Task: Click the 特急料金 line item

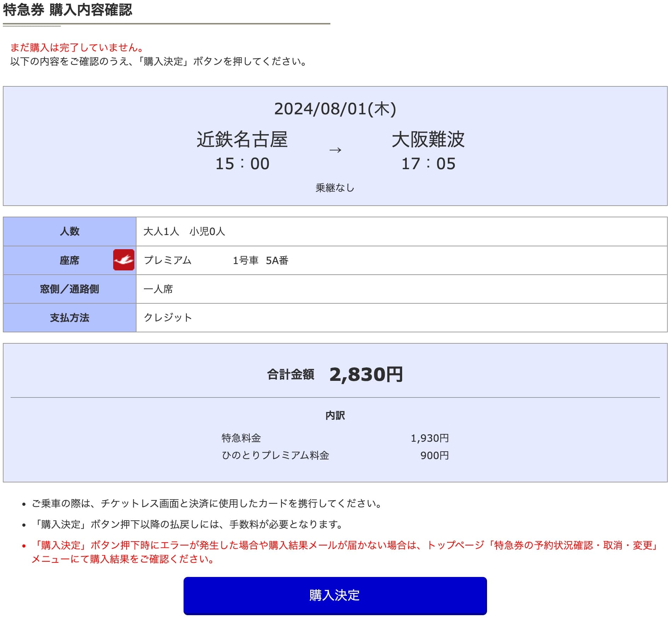Action: coord(241,438)
